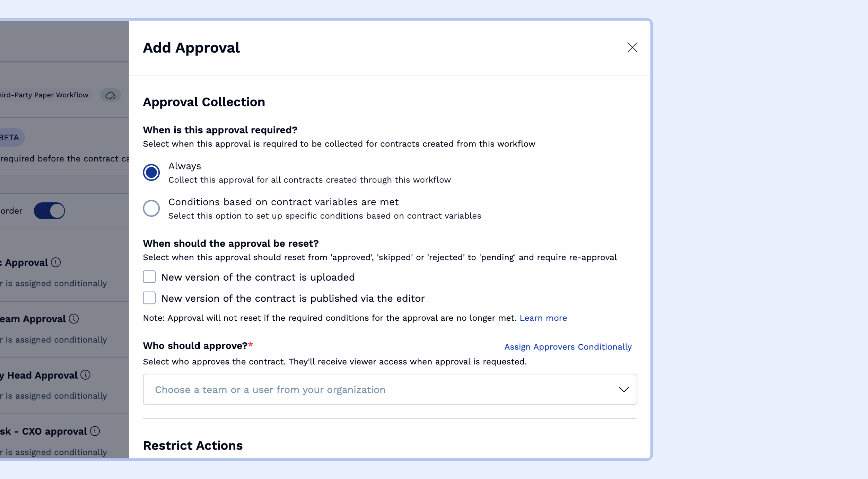Screen dimensions: 868x479
Task: Open the approver selection dropdown
Action: click(x=624, y=389)
